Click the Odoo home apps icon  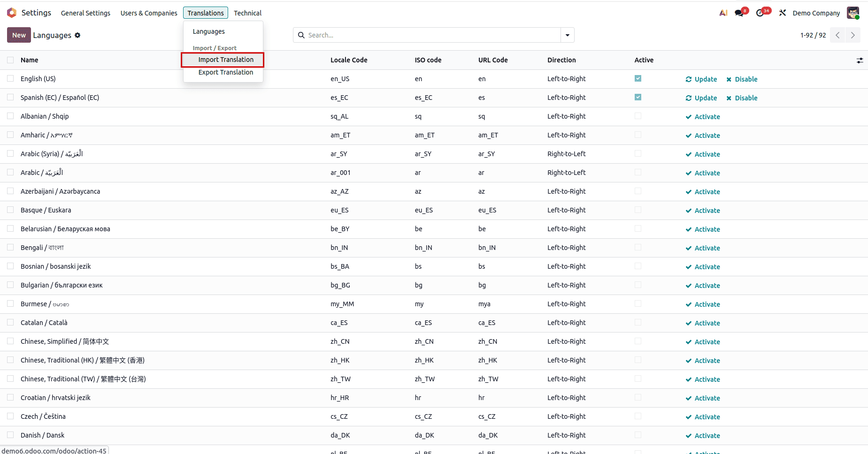[12, 12]
